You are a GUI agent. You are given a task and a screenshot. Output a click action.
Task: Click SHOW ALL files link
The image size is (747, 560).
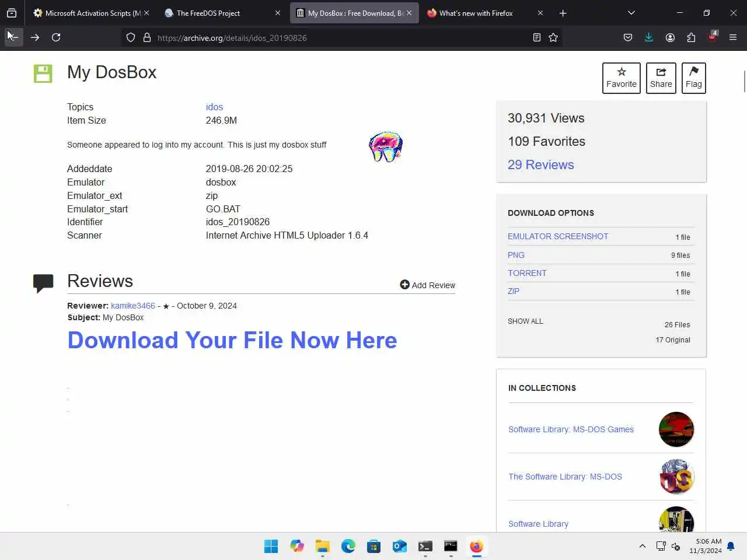525,321
